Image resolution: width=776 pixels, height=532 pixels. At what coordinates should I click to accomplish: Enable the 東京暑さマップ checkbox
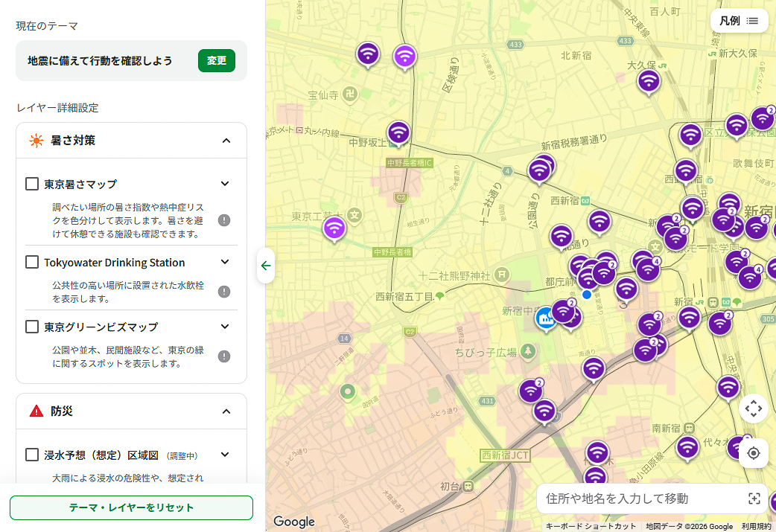tap(32, 184)
